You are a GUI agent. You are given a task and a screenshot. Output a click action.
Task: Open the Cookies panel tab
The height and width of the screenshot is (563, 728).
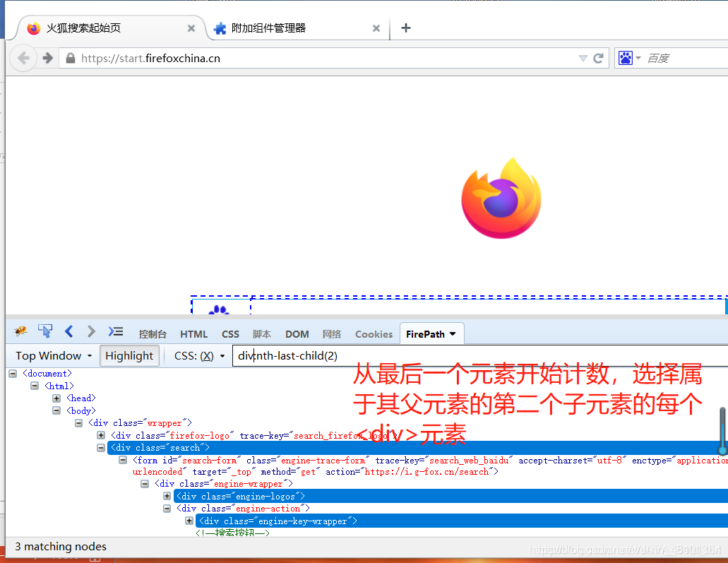click(x=374, y=334)
